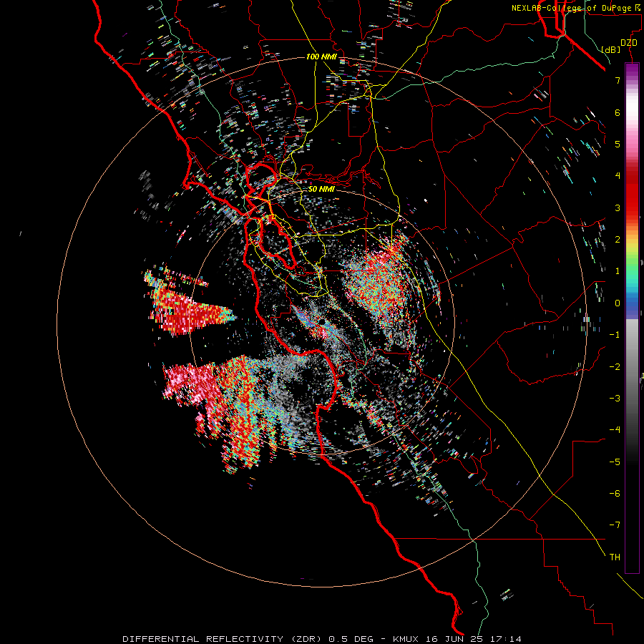Click the 50 NMI range ring label
Image resolution: width=644 pixels, height=644 pixels.
[321, 189]
